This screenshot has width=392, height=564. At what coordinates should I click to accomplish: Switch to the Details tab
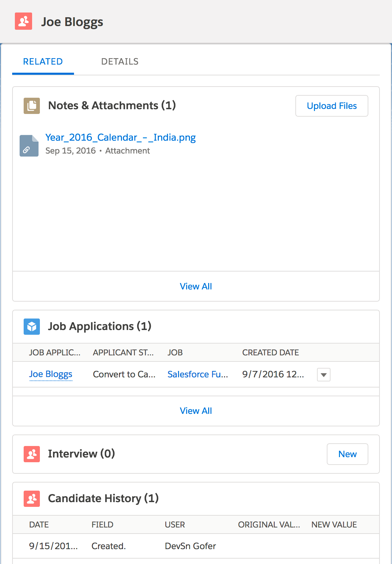120,62
